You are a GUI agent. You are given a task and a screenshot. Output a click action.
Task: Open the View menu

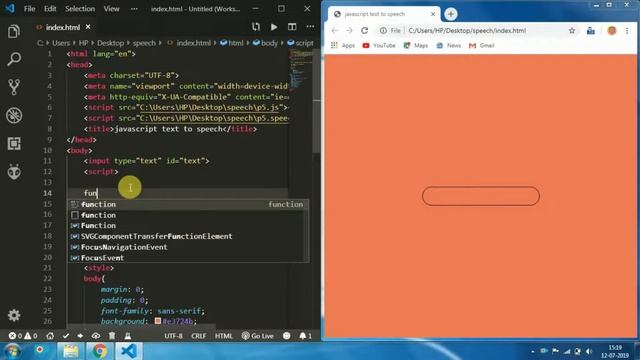(x=111, y=9)
